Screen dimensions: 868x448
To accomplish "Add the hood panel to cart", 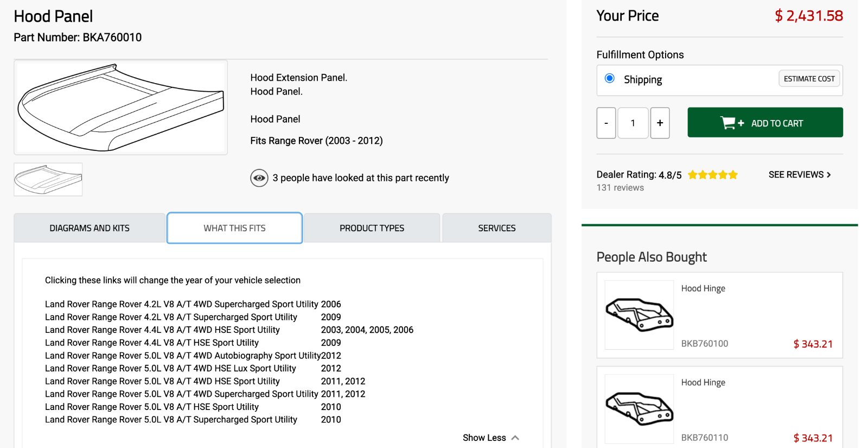I will (x=765, y=123).
